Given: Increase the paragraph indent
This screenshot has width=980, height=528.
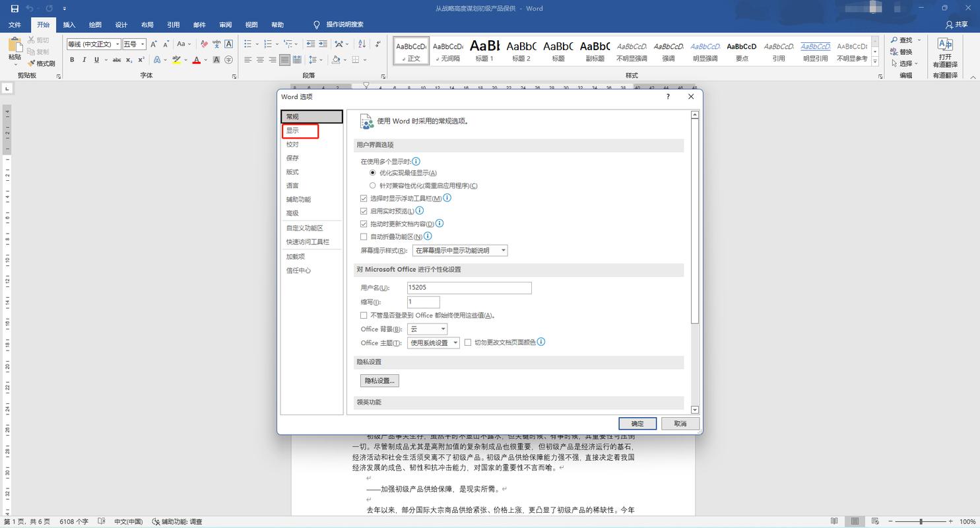Looking at the screenshot, I should click(x=322, y=44).
